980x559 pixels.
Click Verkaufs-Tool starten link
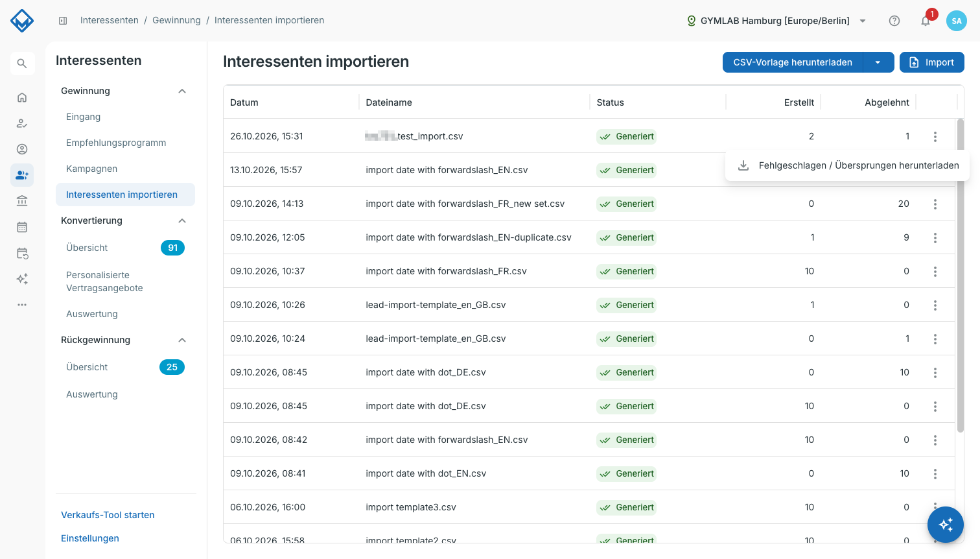[108, 515]
